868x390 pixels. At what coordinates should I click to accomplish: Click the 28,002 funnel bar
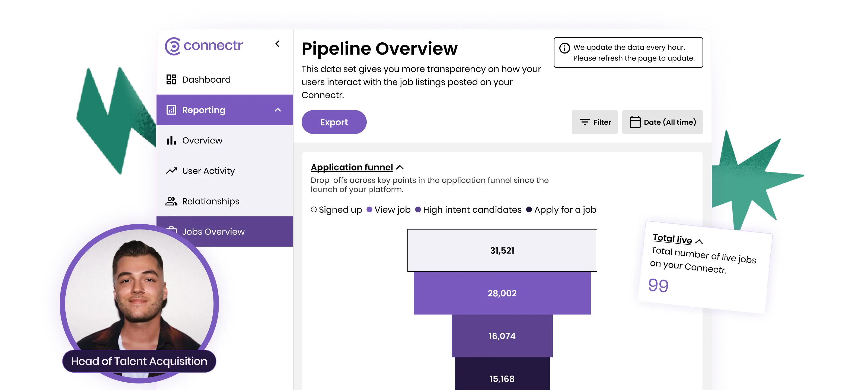502,293
